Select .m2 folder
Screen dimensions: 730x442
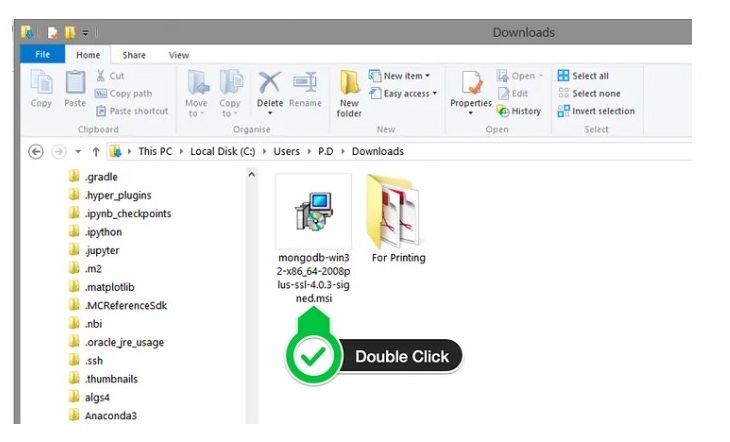coord(85,269)
